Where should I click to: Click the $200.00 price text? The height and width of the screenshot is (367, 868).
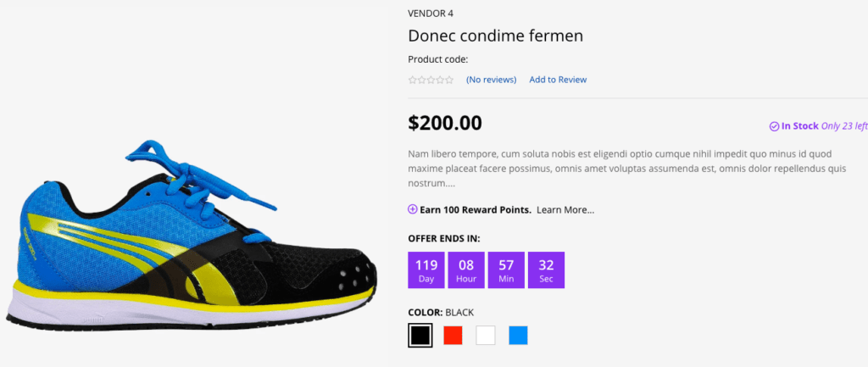point(445,123)
